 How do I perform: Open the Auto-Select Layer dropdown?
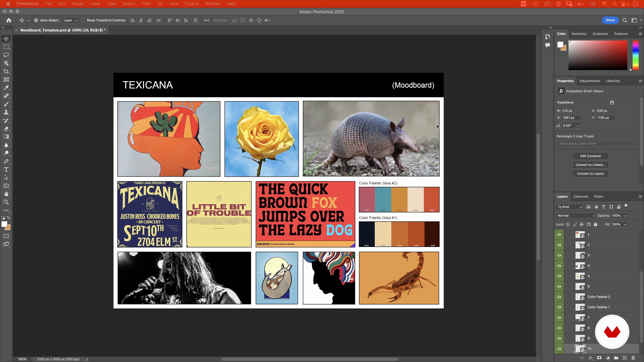coord(70,20)
